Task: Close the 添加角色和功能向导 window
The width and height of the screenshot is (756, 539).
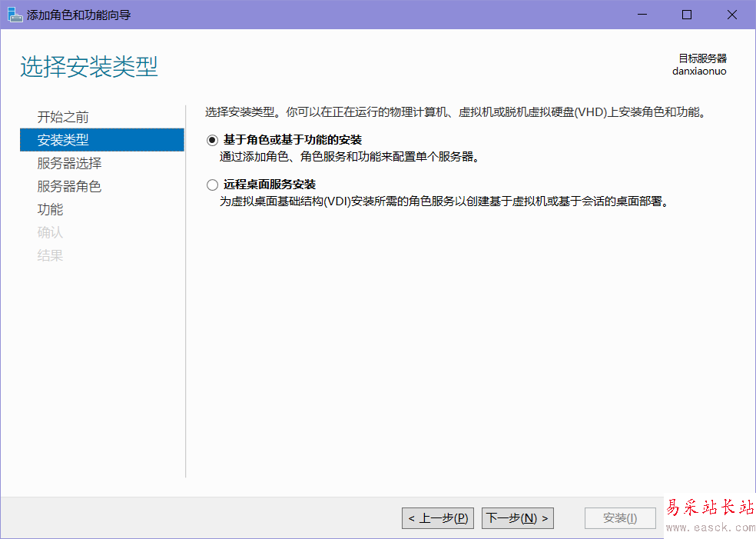Action: pos(732,15)
